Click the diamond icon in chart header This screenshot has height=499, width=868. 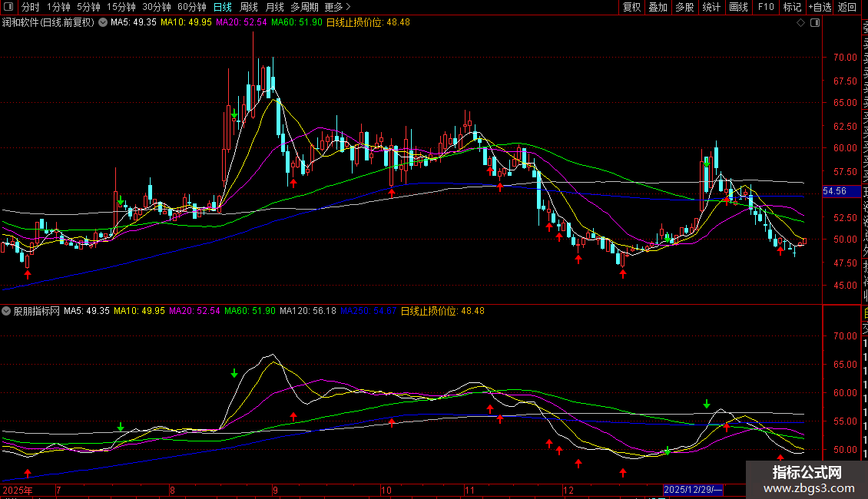(x=800, y=23)
